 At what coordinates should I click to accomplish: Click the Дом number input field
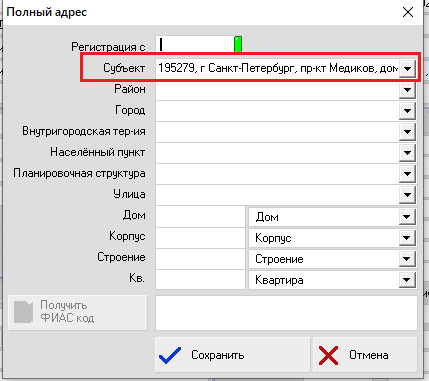[x=200, y=217]
